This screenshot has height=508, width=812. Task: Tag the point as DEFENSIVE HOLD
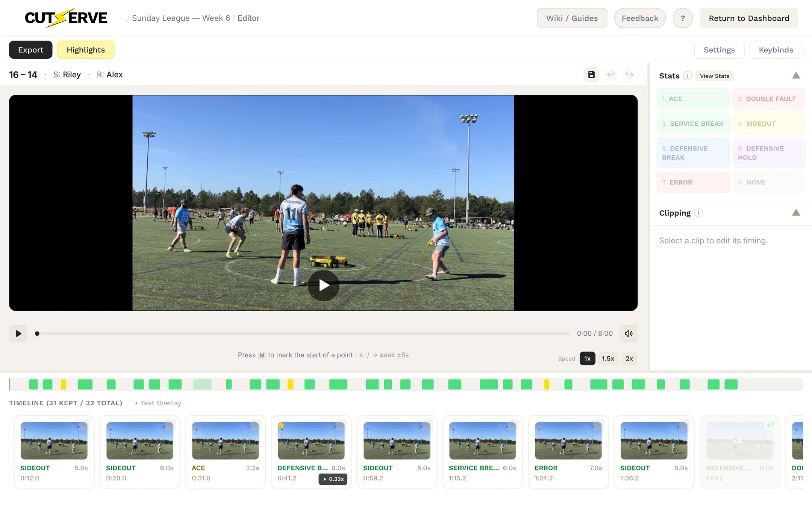point(769,153)
